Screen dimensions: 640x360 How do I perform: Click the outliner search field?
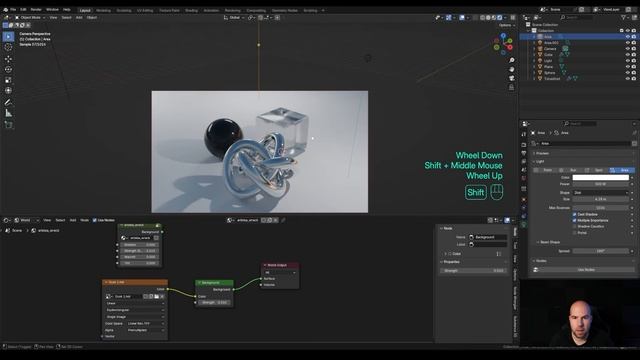coord(576,18)
